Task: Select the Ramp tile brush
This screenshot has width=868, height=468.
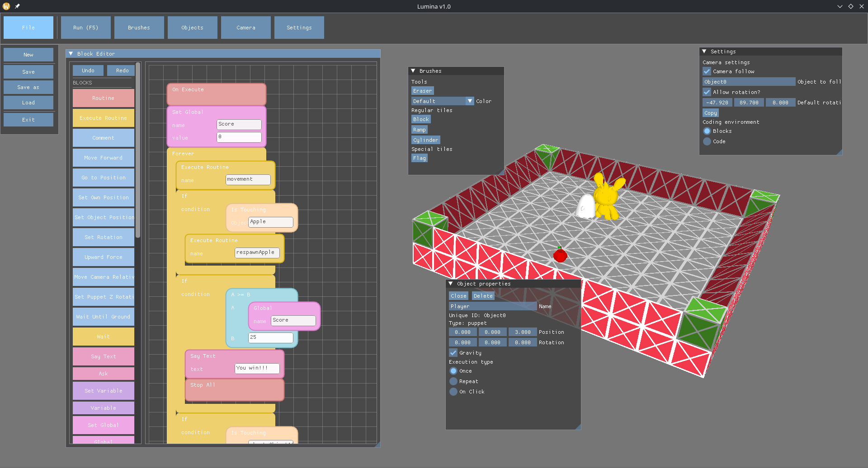Action: (420, 130)
